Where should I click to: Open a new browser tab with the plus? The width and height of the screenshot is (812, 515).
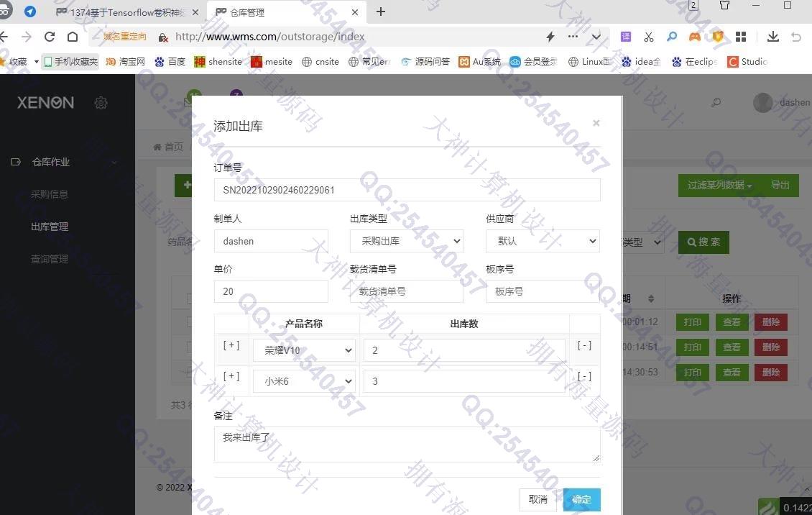[381, 12]
